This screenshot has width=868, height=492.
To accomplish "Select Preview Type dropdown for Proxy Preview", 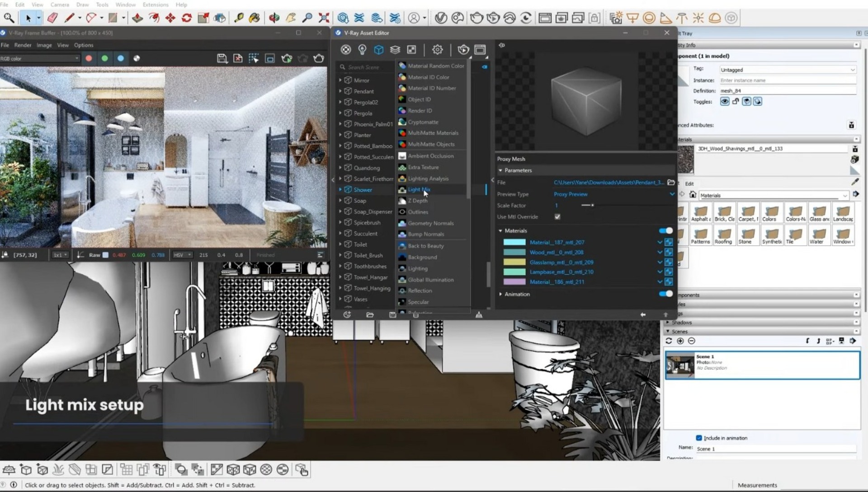I will pos(613,194).
